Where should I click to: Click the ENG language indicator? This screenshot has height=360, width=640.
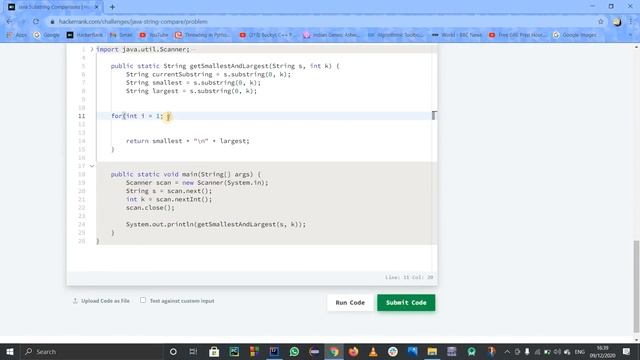580,351
